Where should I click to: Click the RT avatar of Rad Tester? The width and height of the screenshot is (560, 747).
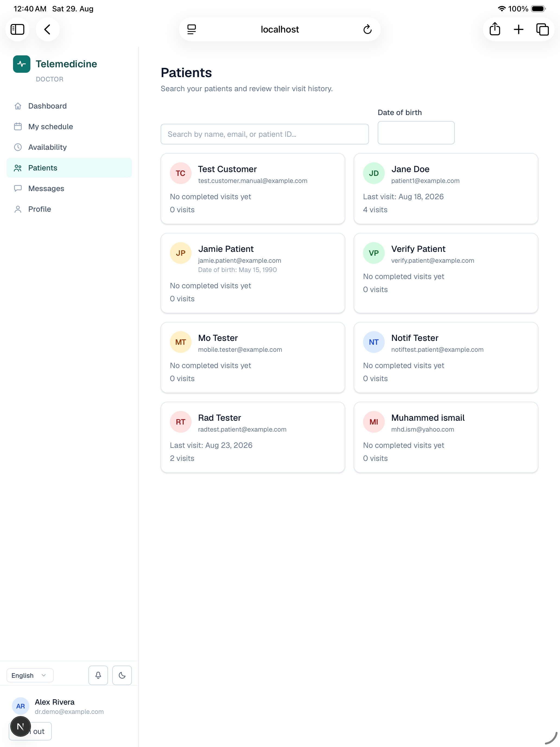tap(181, 422)
